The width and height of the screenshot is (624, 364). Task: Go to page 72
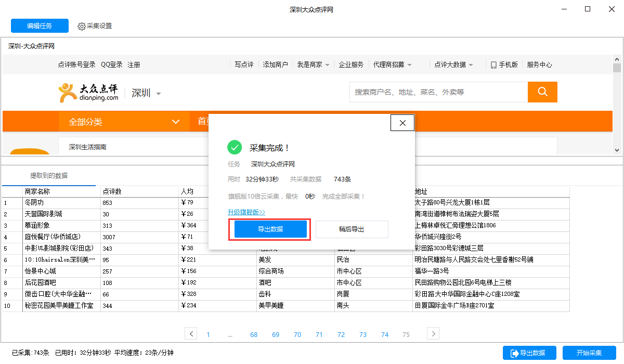341,334
